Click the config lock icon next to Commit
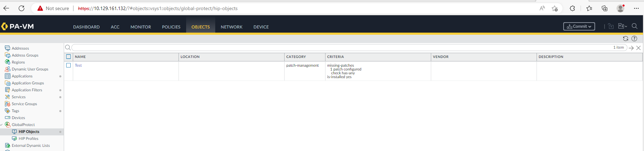The width and height of the screenshot is (644, 151). point(611,26)
